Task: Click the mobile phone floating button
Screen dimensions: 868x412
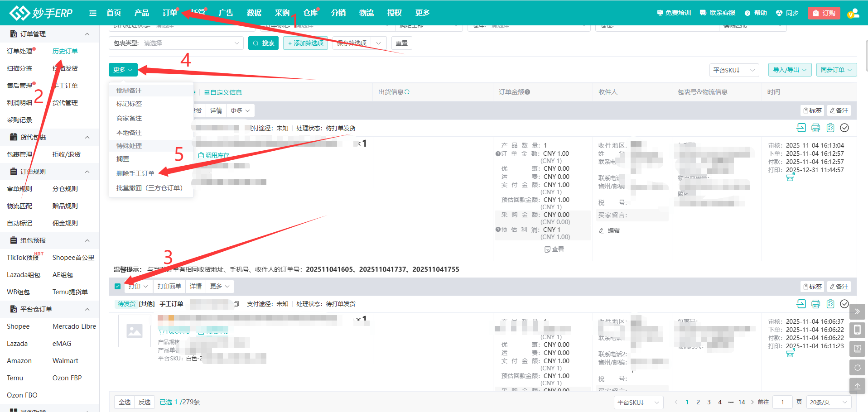Action: click(857, 330)
